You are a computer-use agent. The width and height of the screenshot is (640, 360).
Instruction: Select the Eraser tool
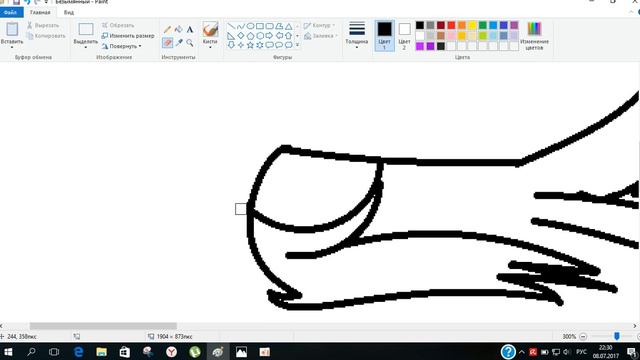[167, 42]
